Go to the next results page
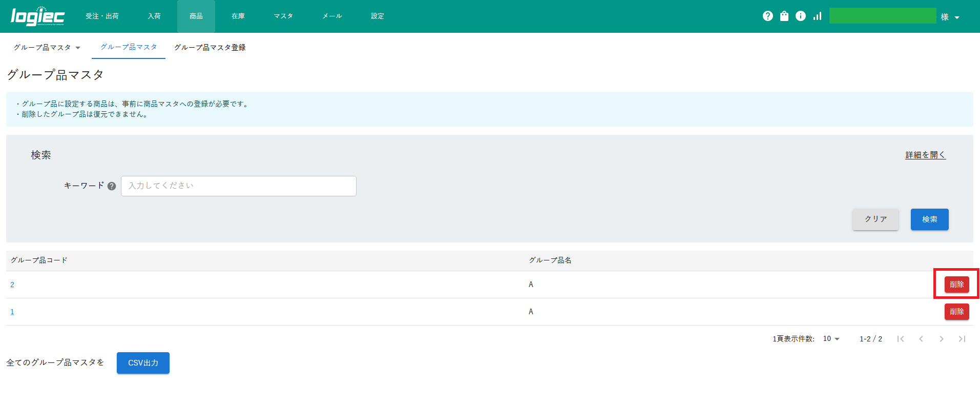980x405 pixels. 942,339
